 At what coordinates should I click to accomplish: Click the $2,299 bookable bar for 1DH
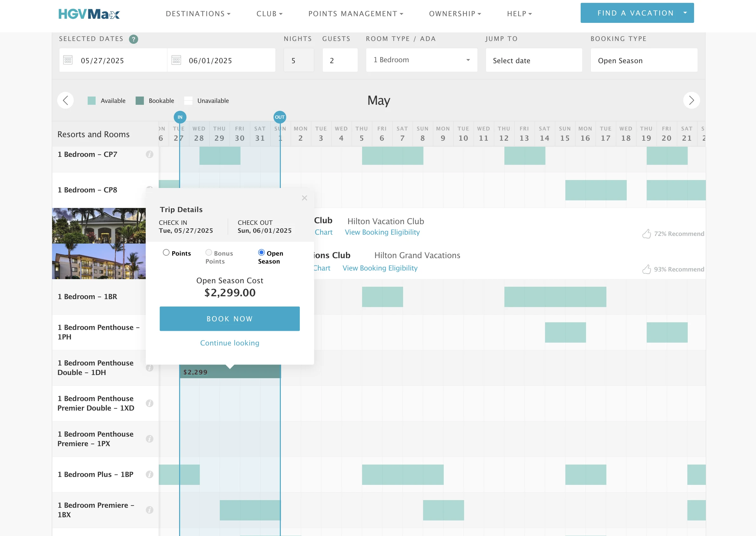230,372
